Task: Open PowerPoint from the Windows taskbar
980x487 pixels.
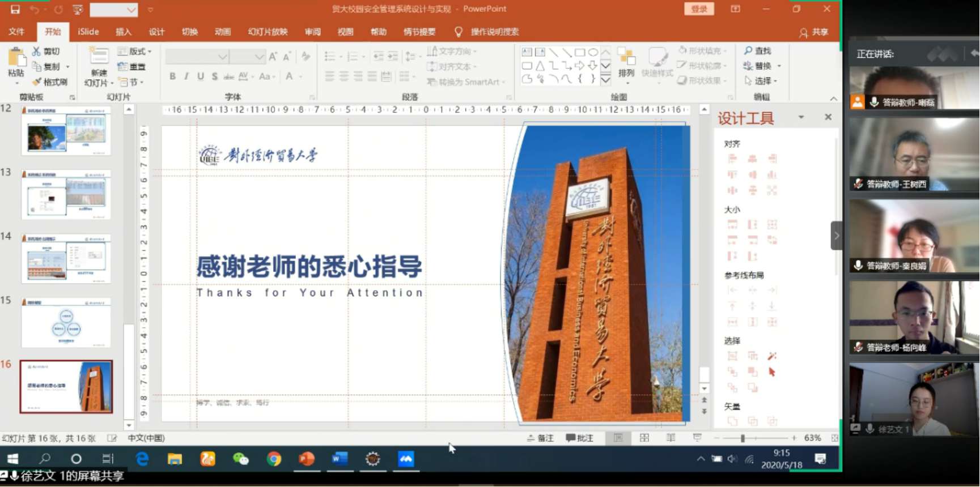Action: click(x=307, y=459)
